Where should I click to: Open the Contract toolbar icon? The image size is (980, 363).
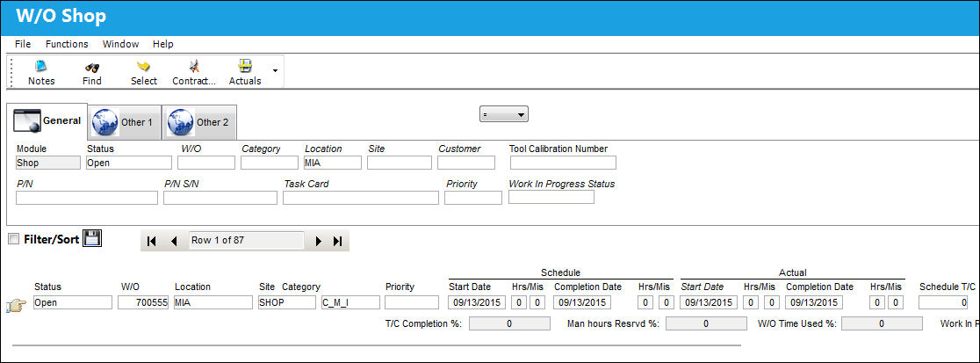pos(194,66)
